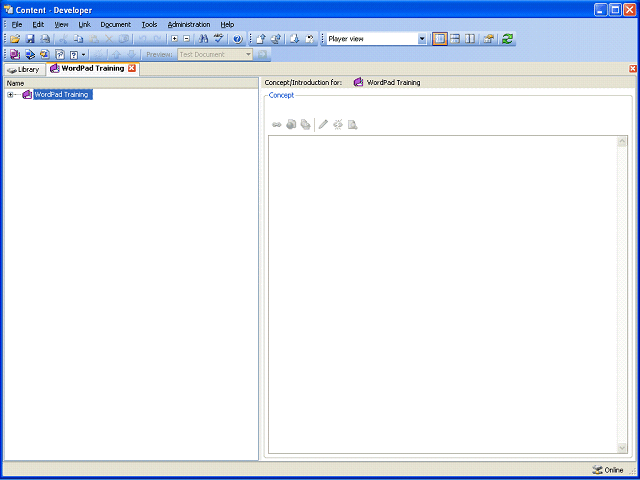
Task: Open help with the blue question mark icon
Action: pos(238,39)
